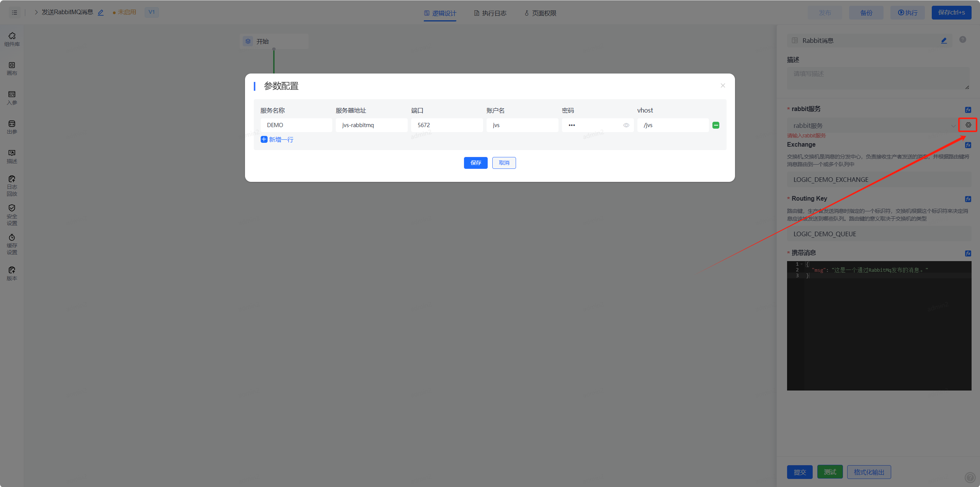Image resolution: width=980 pixels, height=487 pixels.
Task: Open the 出参 output parameters icon
Action: tap(12, 127)
